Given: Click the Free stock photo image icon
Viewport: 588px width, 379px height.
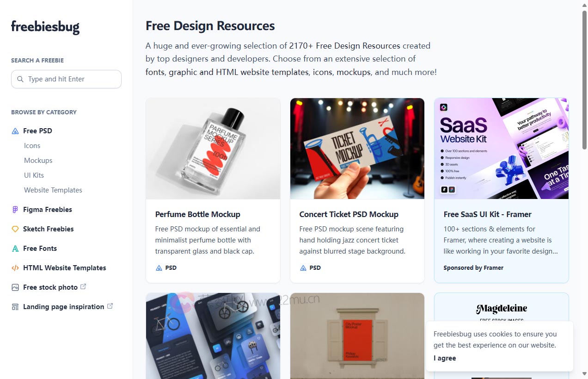Looking at the screenshot, I should (15, 287).
